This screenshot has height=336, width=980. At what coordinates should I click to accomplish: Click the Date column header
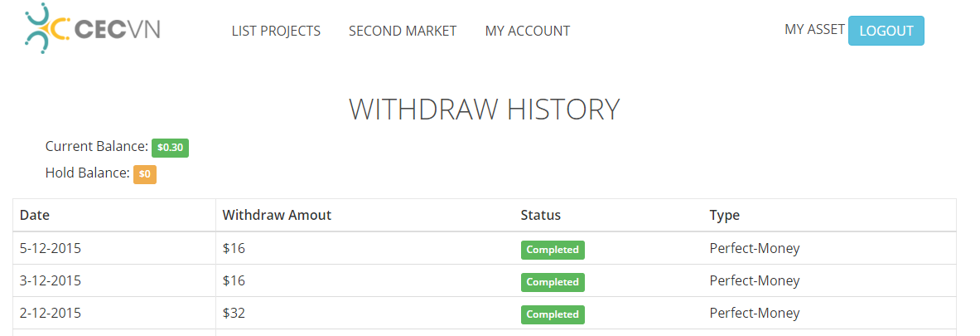(35, 215)
